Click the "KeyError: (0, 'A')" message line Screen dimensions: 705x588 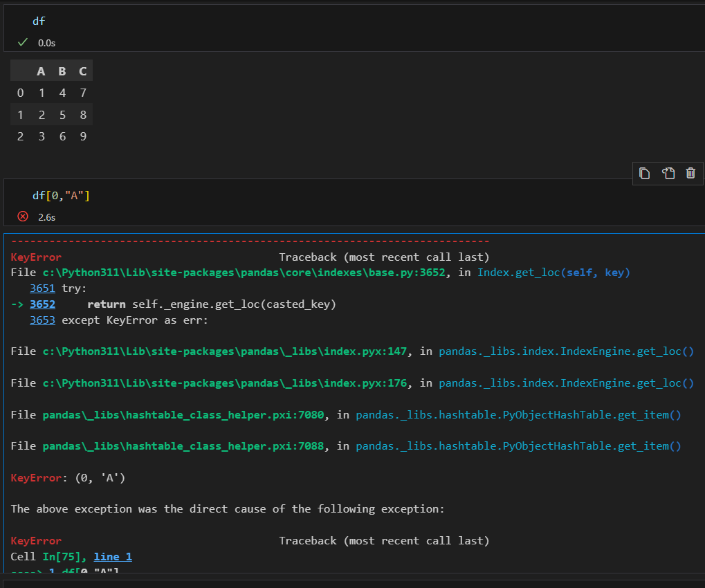coord(68,477)
